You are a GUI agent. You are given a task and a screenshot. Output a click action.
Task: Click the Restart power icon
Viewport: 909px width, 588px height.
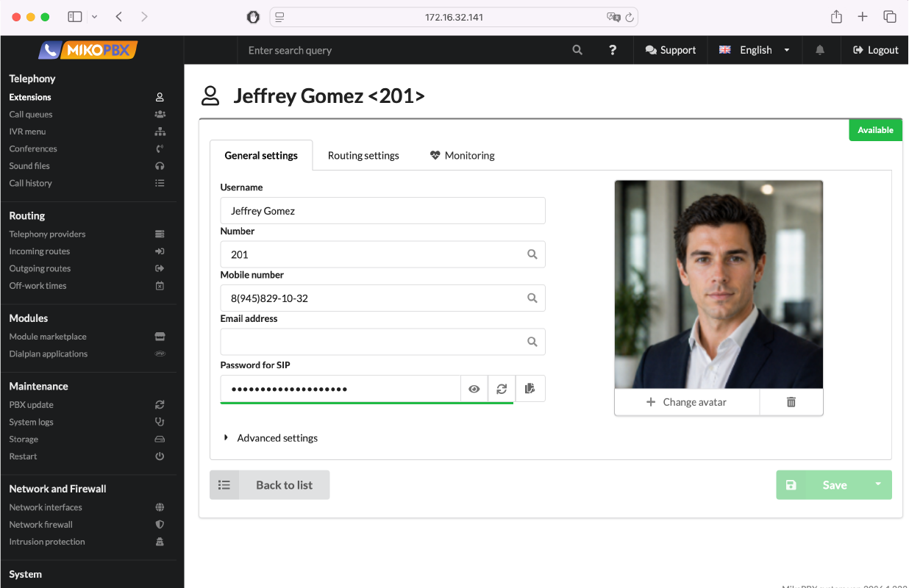tap(160, 456)
